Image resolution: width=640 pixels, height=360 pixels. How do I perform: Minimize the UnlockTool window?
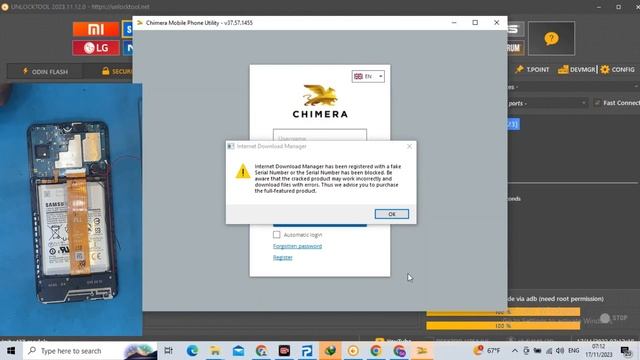pos(599,7)
